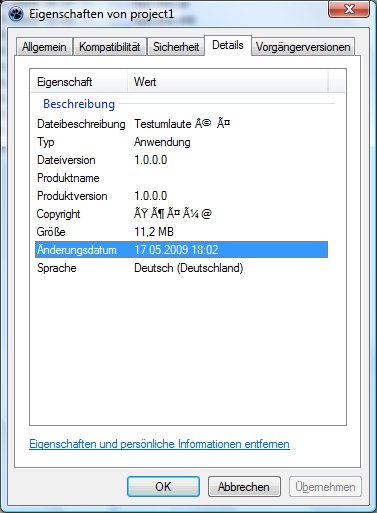Screen dimensions: 377x513
Task: Switch to the Allgemein tab
Action: tap(44, 47)
